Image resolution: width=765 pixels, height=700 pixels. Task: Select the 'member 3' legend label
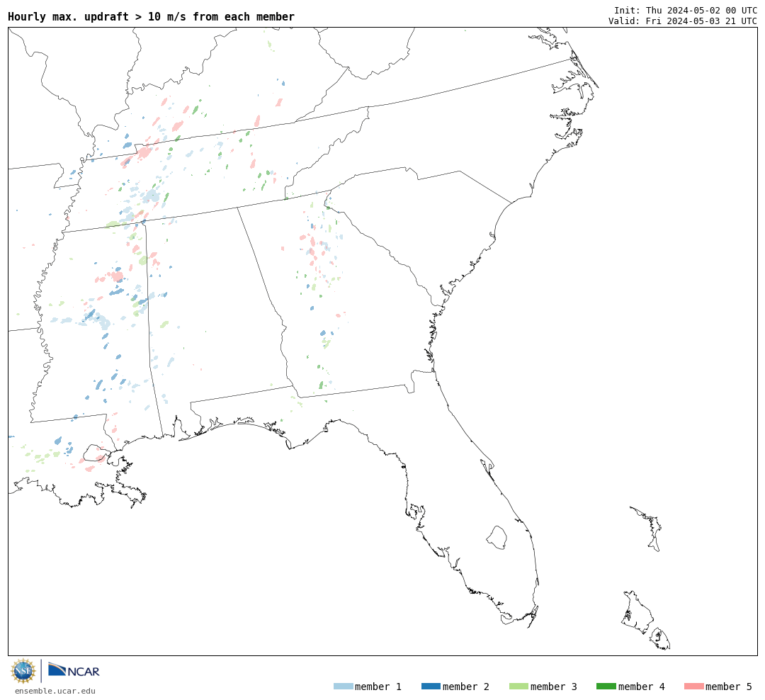point(554,687)
